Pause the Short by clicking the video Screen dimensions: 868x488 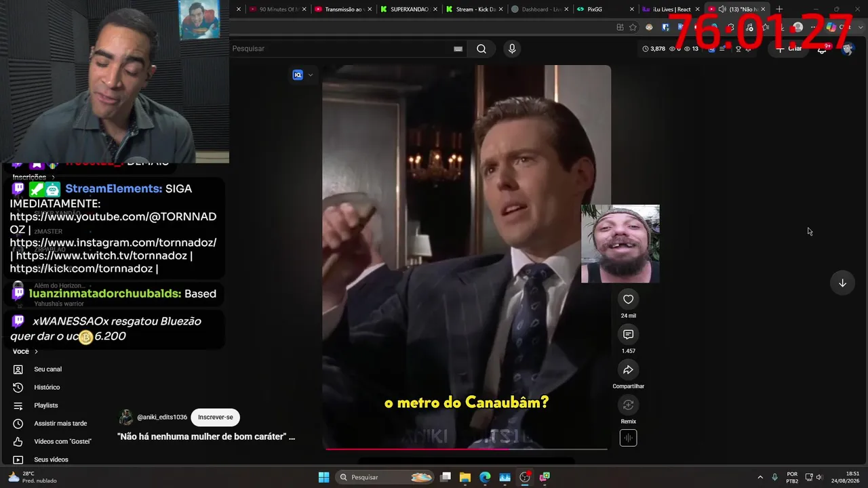pos(467,258)
